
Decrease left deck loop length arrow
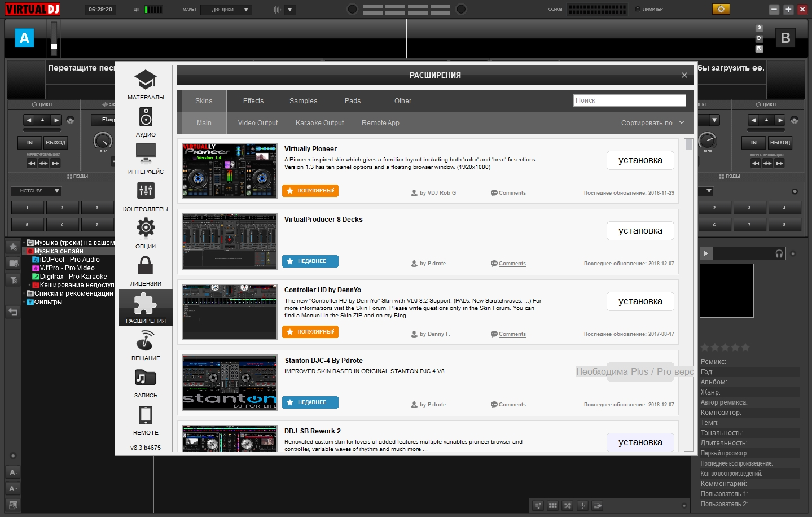(x=29, y=120)
